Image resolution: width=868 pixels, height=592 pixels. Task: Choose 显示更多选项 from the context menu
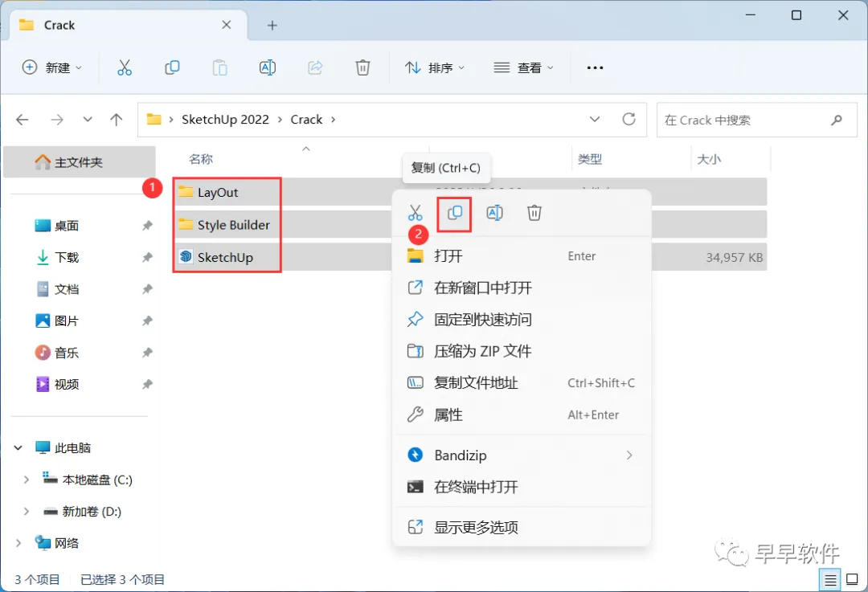click(521, 527)
